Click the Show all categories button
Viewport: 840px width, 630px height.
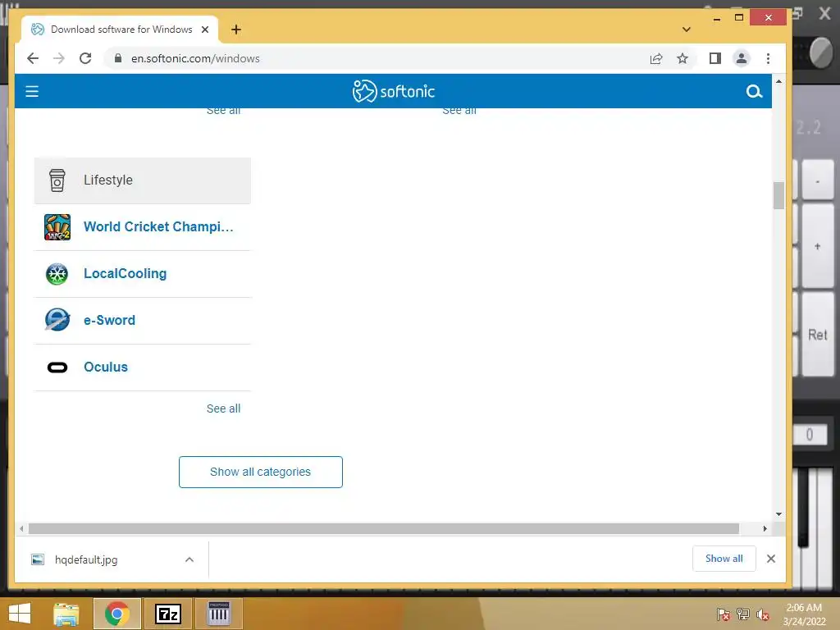point(260,472)
